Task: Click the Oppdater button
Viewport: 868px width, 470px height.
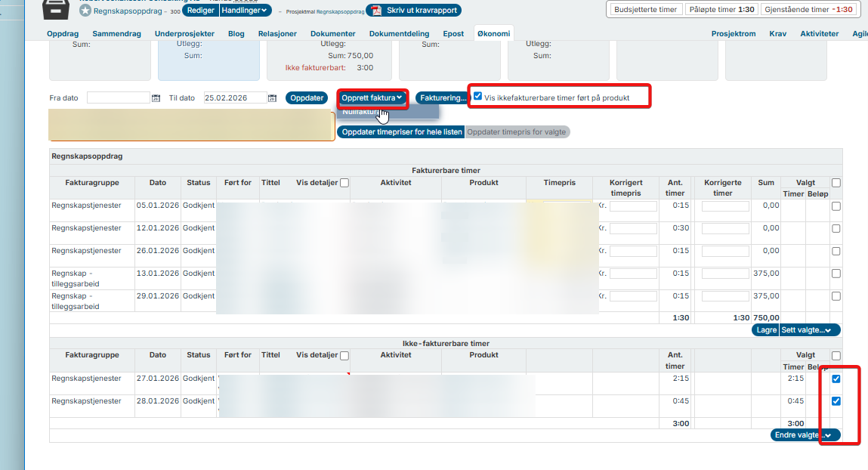Action: (306, 98)
